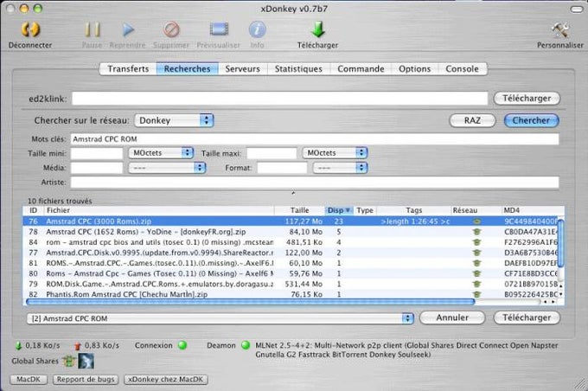Screen dimensions: 588x391
Task: Open the Média preset dropdown
Action: [167, 168]
